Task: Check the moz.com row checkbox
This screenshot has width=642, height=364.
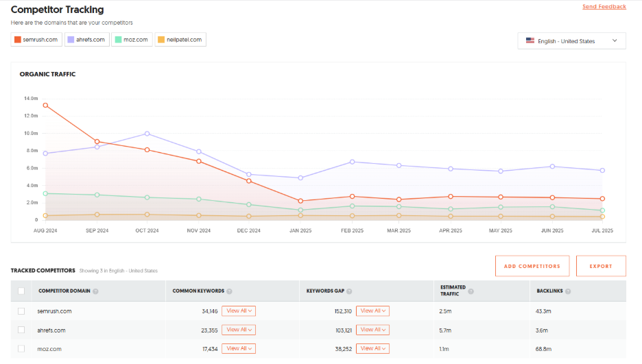Action: coord(21,349)
